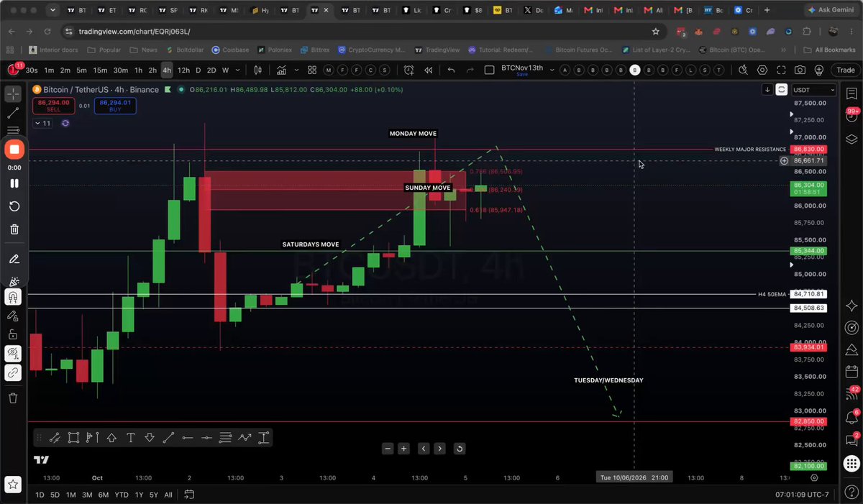Open the ideas lightbulb icon
The image size is (863, 504).
tap(819, 70)
